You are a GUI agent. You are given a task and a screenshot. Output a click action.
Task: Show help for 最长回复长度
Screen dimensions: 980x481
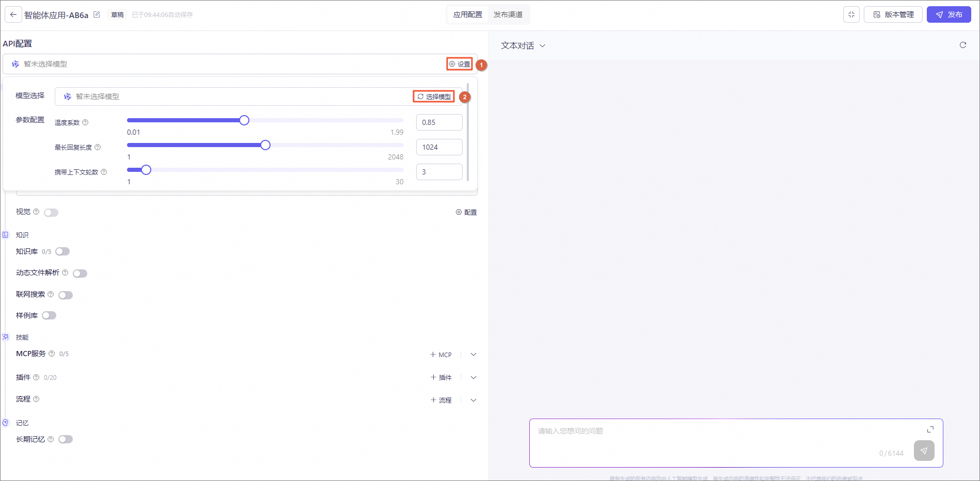98,147
